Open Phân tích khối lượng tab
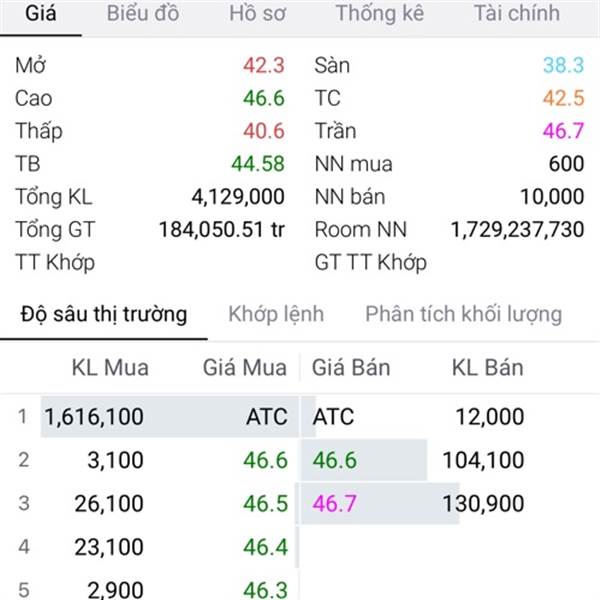The width and height of the screenshot is (600, 600). pos(463,314)
